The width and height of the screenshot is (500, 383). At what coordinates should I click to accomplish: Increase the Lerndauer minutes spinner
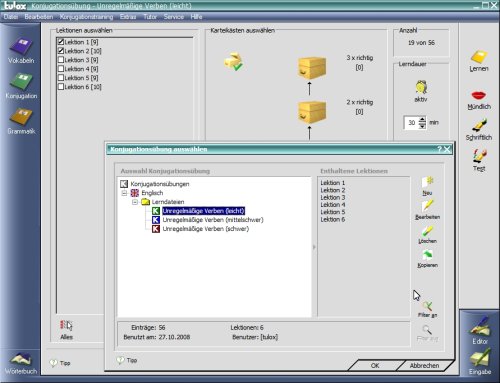(422, 120)
